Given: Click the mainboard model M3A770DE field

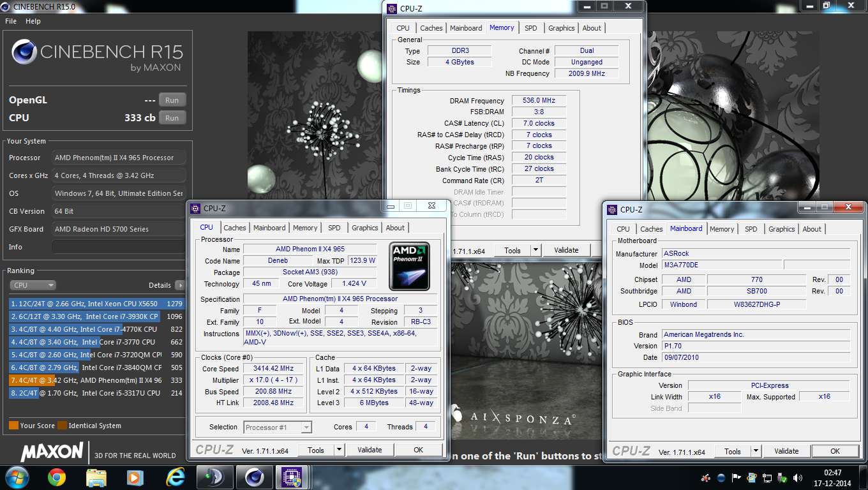Looking at the screenshot, I should coord(721,265).
